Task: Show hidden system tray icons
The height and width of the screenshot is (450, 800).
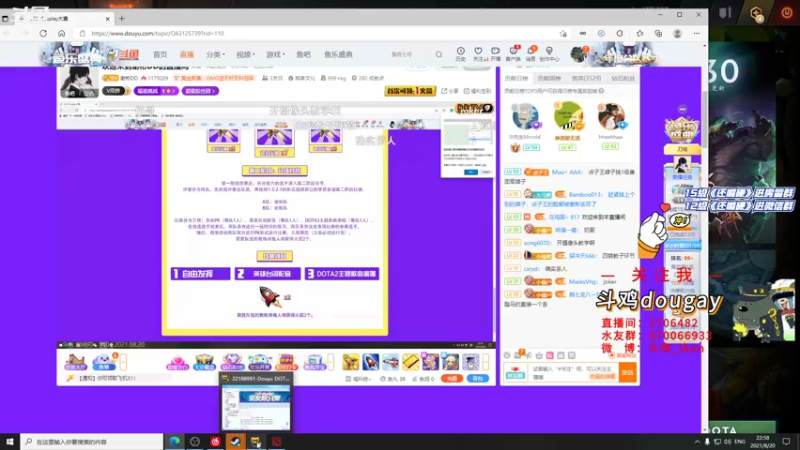Action: tap(697, 441)
